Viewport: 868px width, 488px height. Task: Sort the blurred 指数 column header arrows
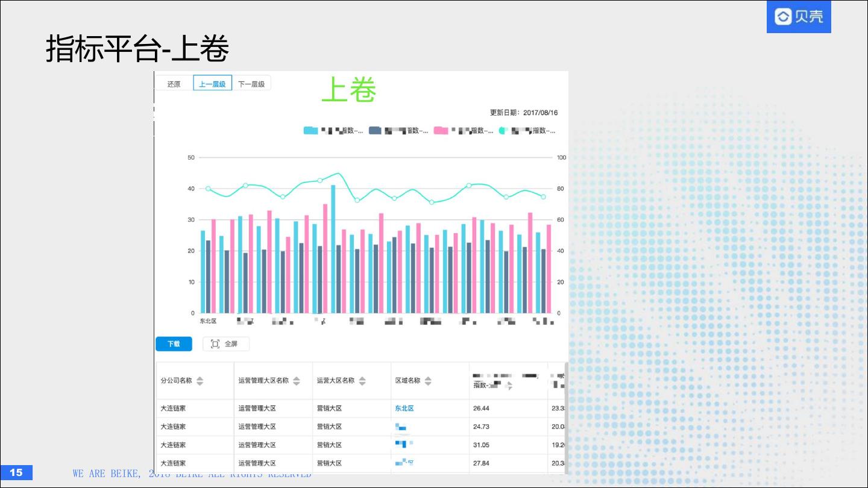509,386
